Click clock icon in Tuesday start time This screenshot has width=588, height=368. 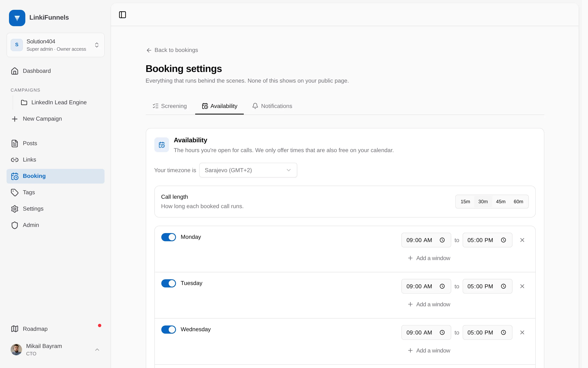click(x=442, y=286)
